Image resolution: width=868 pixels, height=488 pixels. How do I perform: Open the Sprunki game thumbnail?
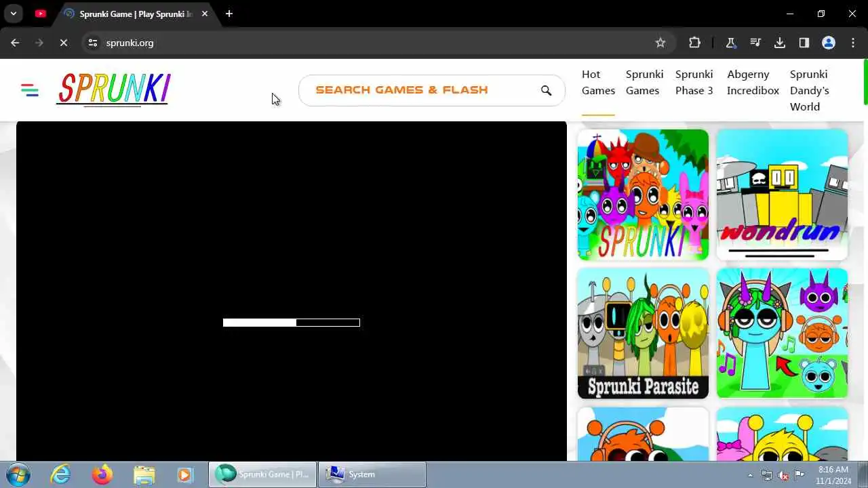point(643,195)
